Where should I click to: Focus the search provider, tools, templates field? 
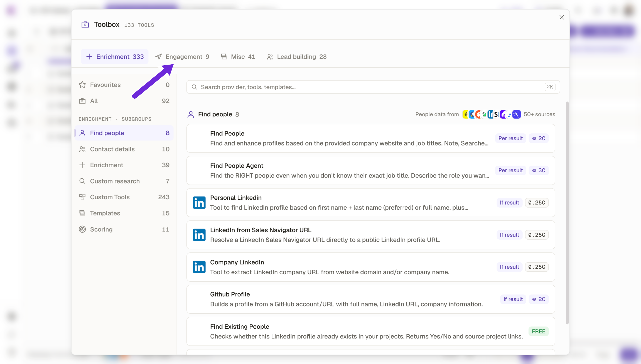[373, 87]
